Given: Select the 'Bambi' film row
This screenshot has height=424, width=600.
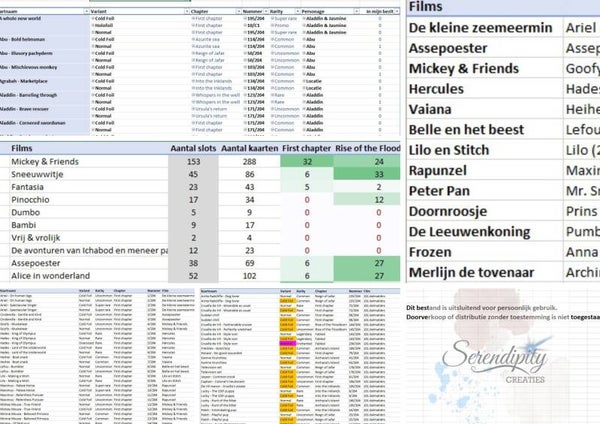Looking at the screenshot, I should (23, 225).
